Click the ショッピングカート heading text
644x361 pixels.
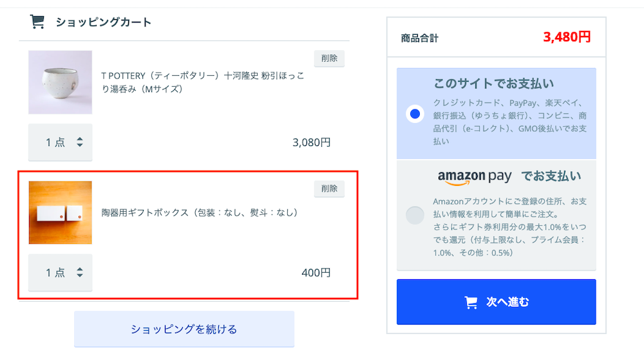(x=104, y=22)
